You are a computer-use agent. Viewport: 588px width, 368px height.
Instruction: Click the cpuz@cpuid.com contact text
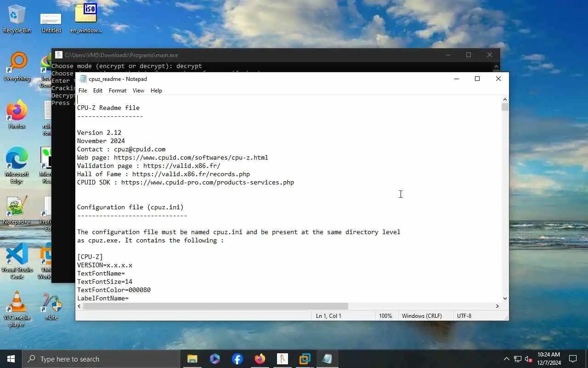coord(140,149)
